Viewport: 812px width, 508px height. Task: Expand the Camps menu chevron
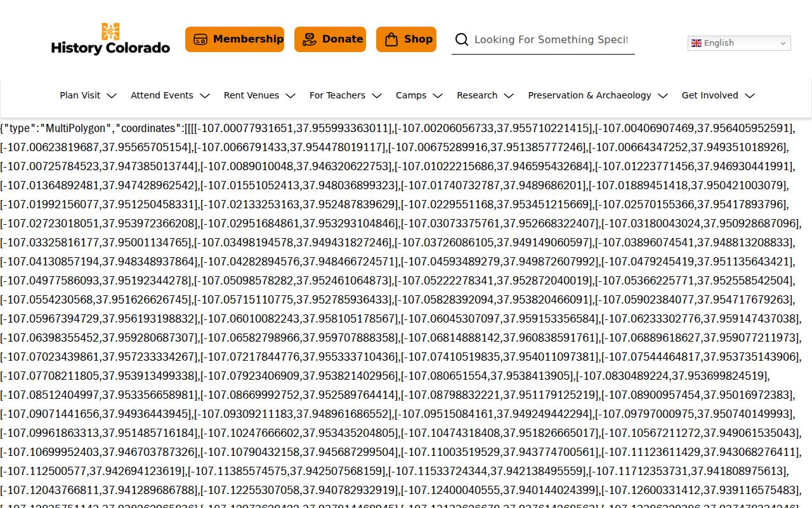point(438,96)
